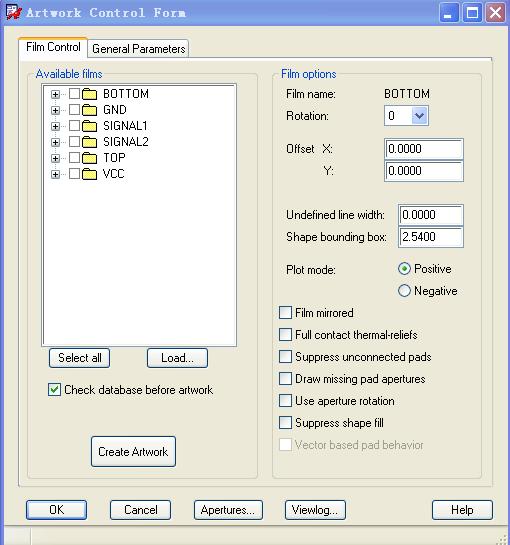Click the Artwork Control Form title bar icon

click(14, 13)
